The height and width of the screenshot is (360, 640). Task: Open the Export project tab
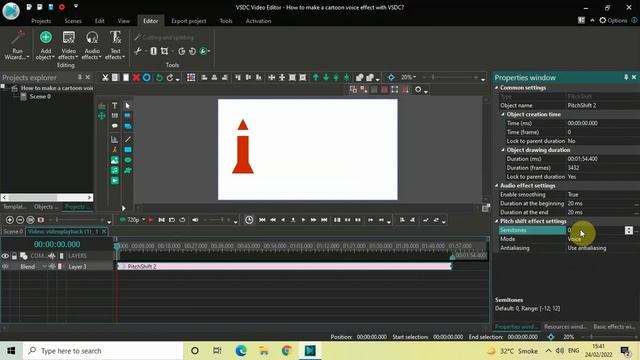tap(189, 21)
